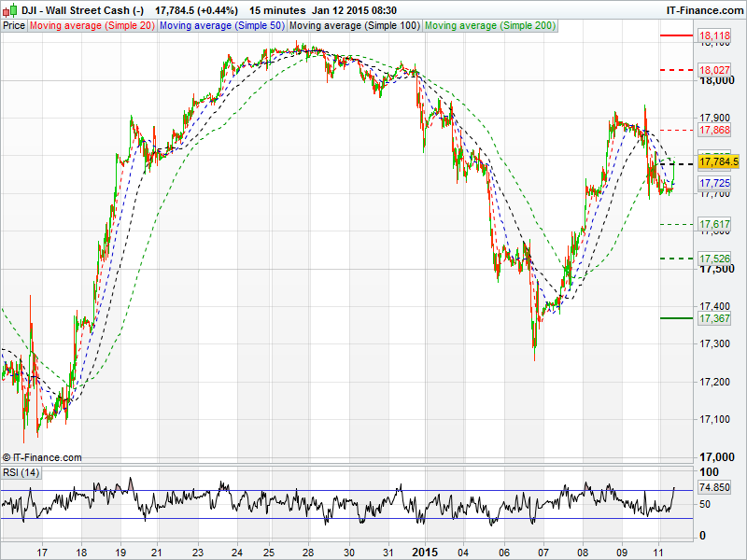Click the red 18,027 price level tag
Image resolution: width=747 pixels, height=560 pixels.
coord(714,70)
